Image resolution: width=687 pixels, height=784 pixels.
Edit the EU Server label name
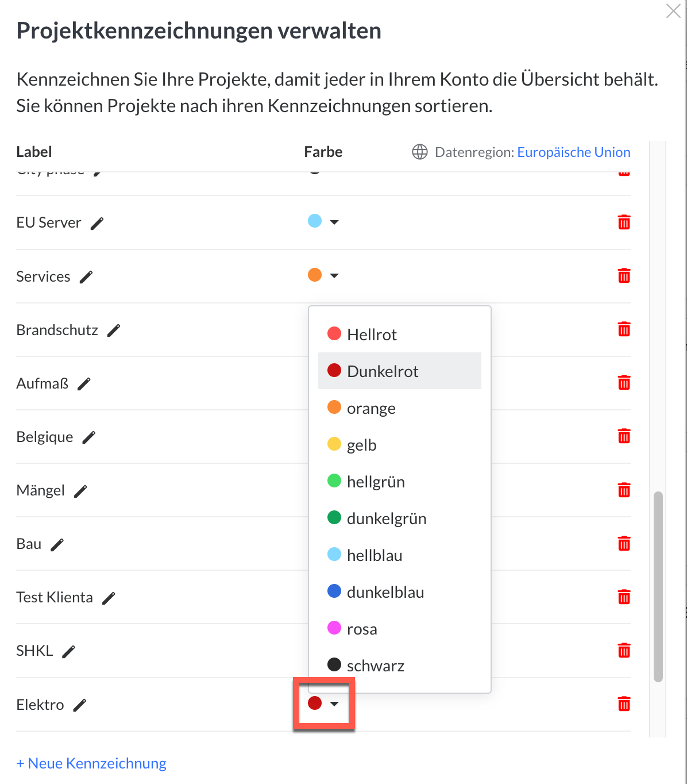pos(97,223)
